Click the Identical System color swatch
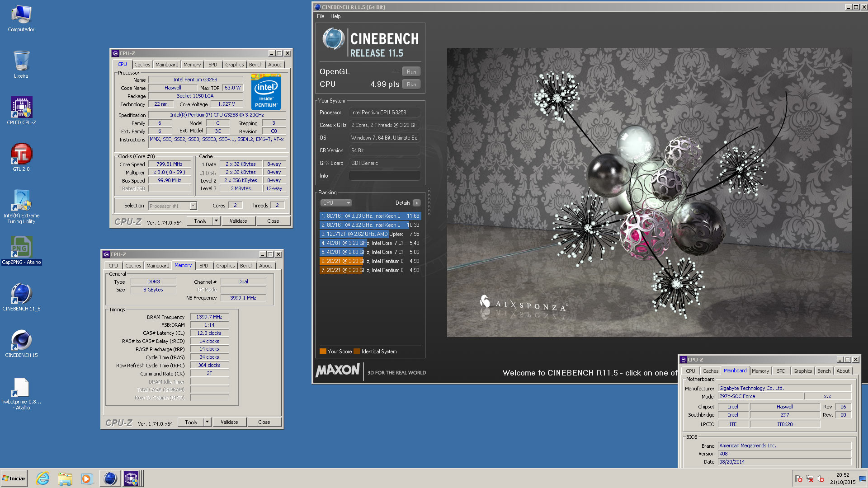 [x=357, y=352]
